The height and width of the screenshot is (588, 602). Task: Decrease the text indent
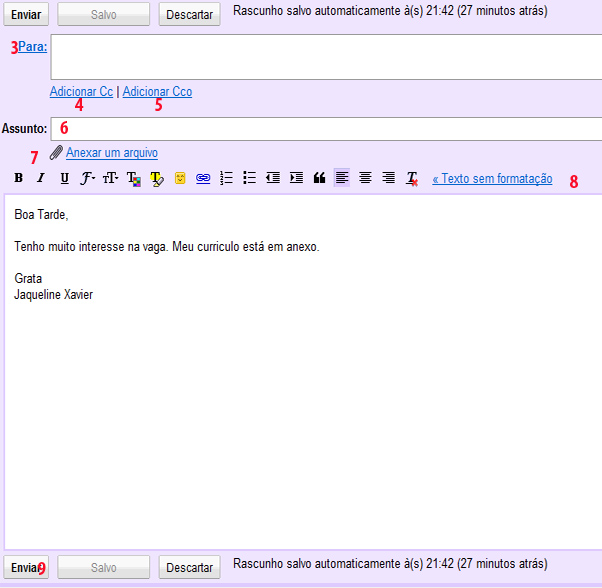273,178
